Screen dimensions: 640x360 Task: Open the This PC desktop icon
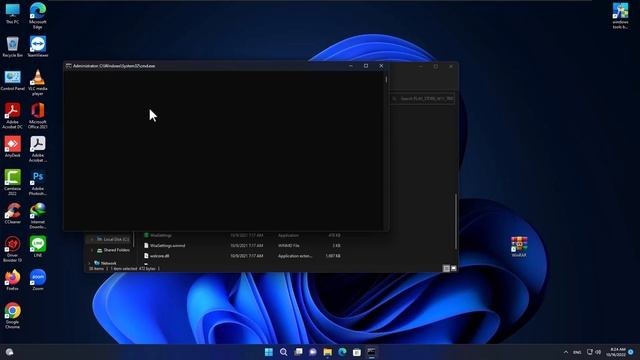pos(12,13)
